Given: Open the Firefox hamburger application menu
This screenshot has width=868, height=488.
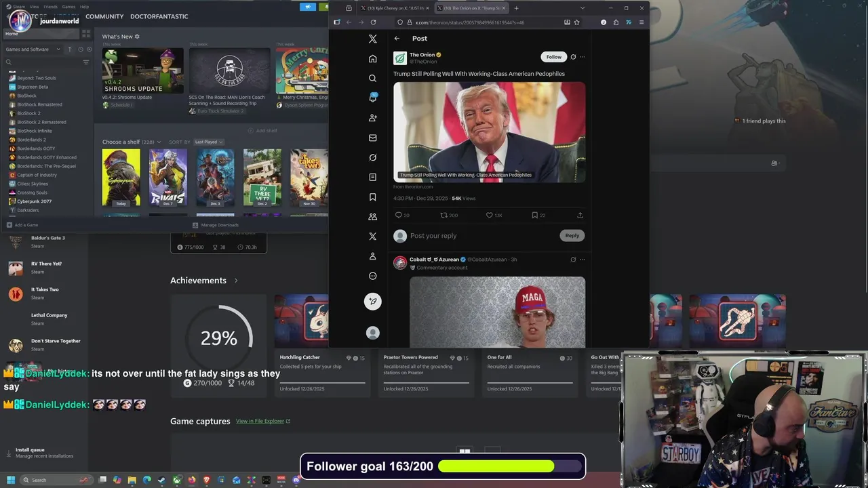Looking at the screenshot, I should tap(641, 22).
